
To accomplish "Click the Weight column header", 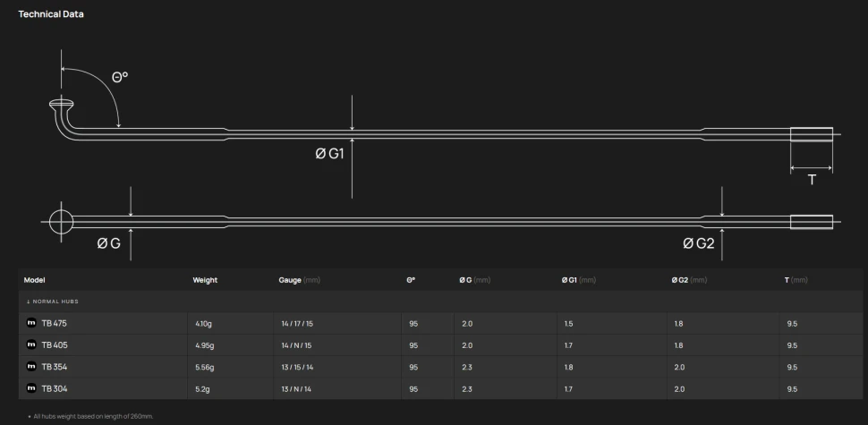I will (x=205, y=280).
